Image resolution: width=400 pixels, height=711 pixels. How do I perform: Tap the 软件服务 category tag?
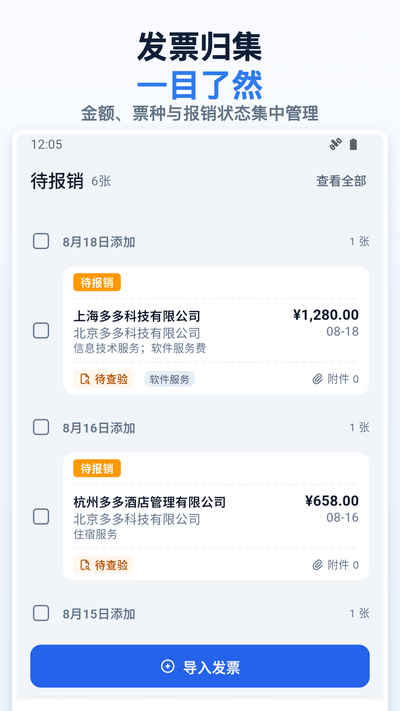tap(170, 379)
